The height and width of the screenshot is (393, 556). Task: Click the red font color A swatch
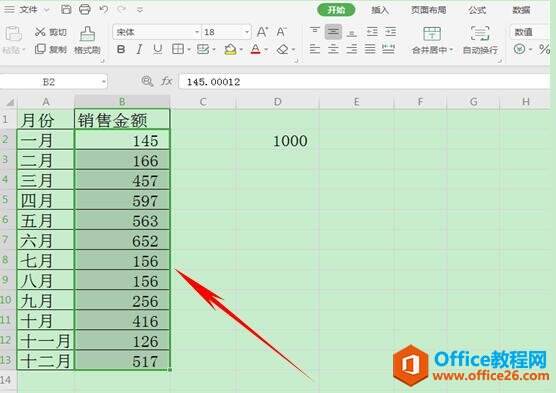(x=256, y=49)
